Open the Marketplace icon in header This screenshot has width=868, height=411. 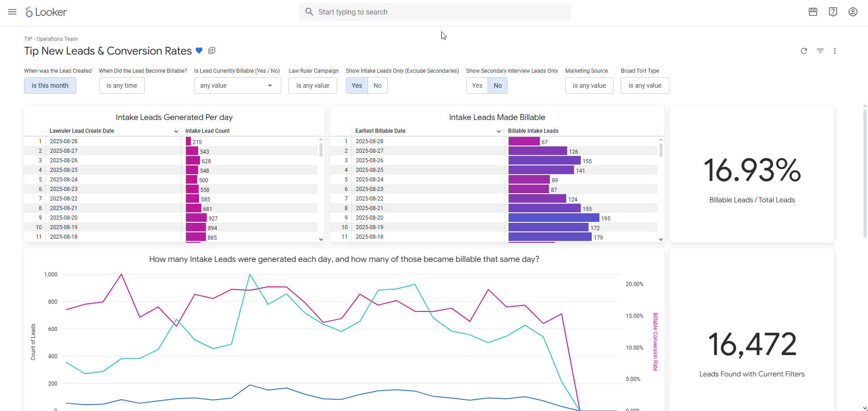(813, 12)
